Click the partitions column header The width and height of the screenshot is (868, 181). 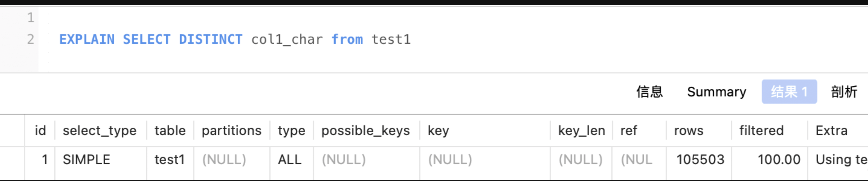pos(231,131)
